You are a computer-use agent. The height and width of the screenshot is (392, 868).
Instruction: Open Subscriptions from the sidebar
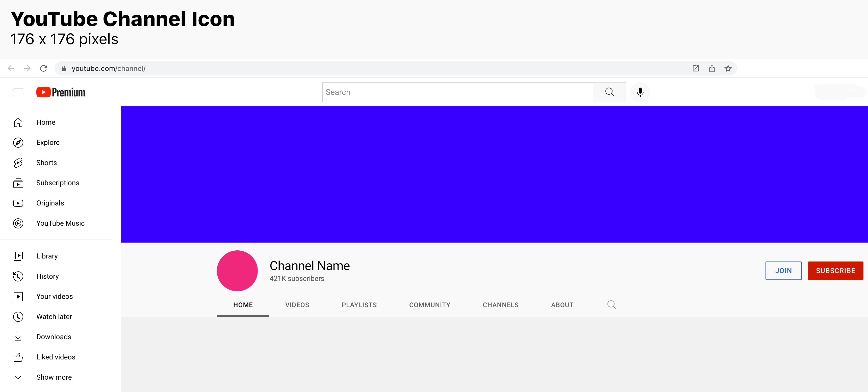coord(18,182)
